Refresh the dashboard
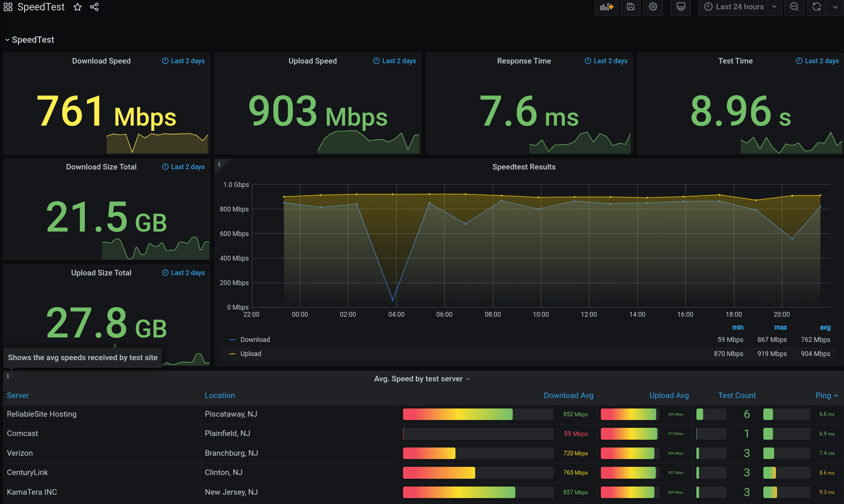Screen dimensions: 844x504 coord(816,7)
